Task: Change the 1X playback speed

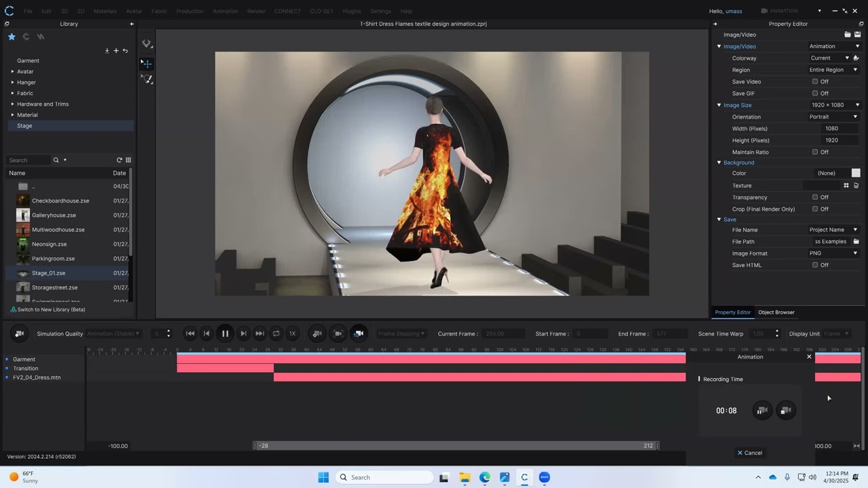Action: (x=292, y=333)
